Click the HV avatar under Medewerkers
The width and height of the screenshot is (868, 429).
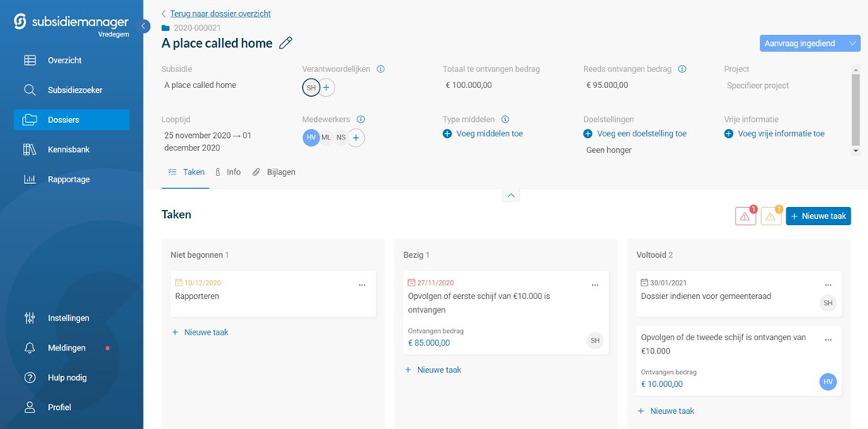tap(311, 138)
